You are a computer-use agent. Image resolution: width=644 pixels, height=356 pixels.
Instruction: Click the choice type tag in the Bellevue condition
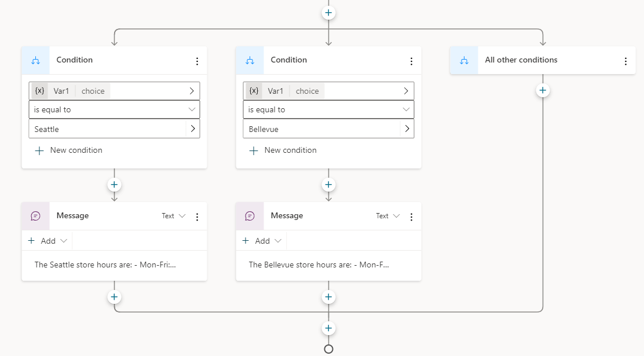[x=307, y=91]
